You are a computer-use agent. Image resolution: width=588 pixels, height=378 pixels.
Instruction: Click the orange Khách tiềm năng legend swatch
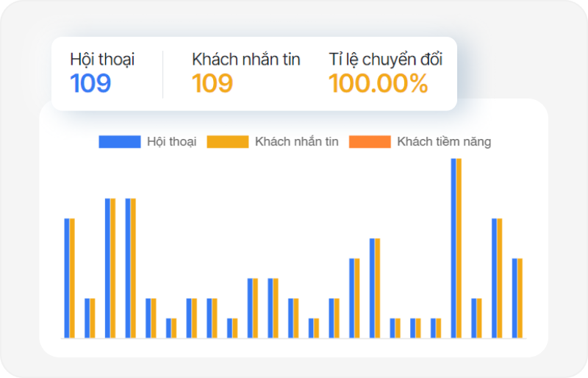point(370,142)
